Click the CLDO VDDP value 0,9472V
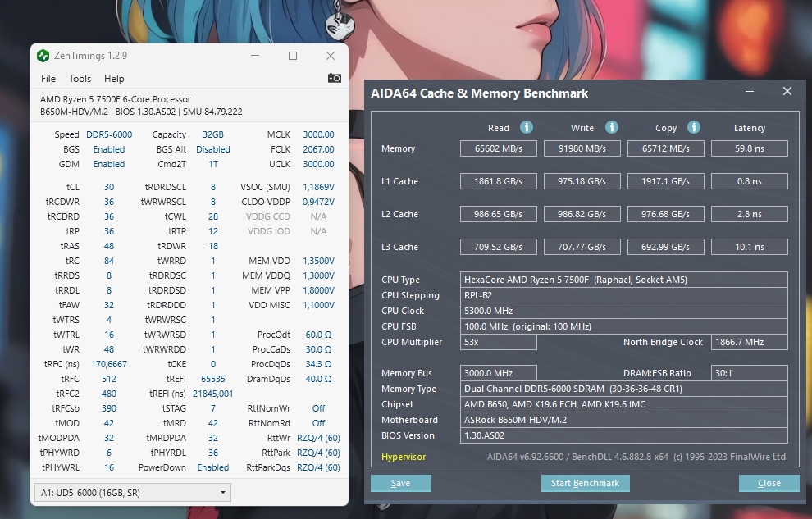Image resolution: width=812 pixels, height=519 pixels. tap(318, 202)
